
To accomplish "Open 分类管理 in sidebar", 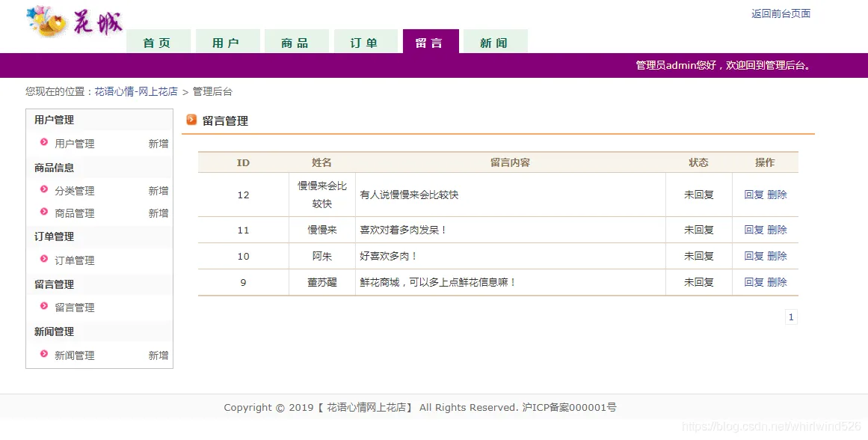I will click(75, 191).
